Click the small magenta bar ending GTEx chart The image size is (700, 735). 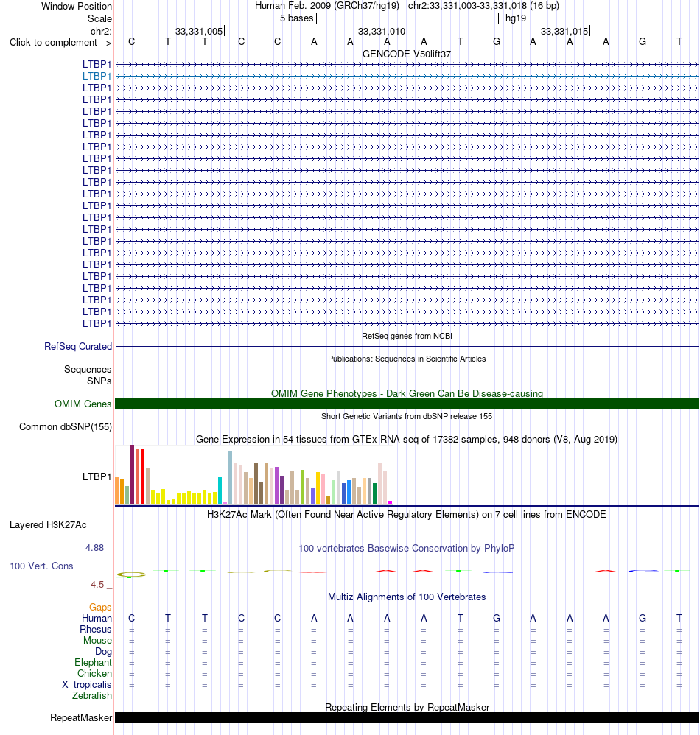click(x=390, y=502)
